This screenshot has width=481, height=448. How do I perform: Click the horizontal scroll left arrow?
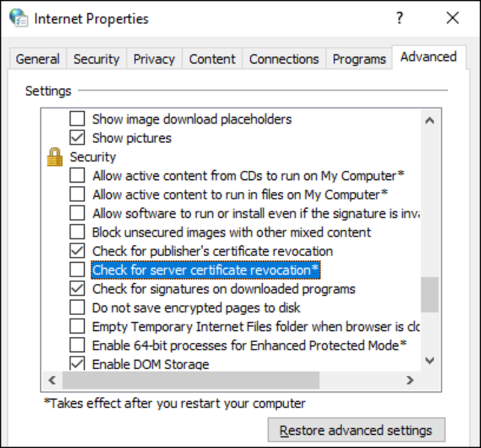point(52,381)
